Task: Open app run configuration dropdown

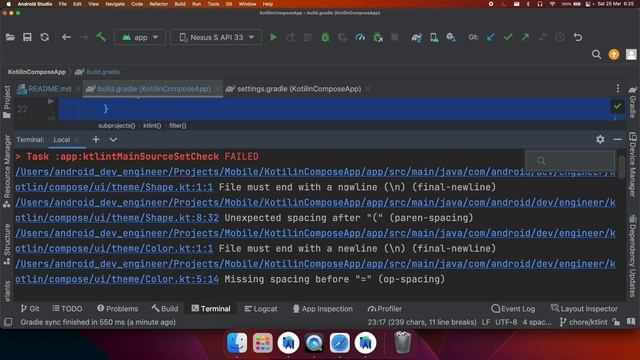Action: pyautogui.click(x=140, y=38)
